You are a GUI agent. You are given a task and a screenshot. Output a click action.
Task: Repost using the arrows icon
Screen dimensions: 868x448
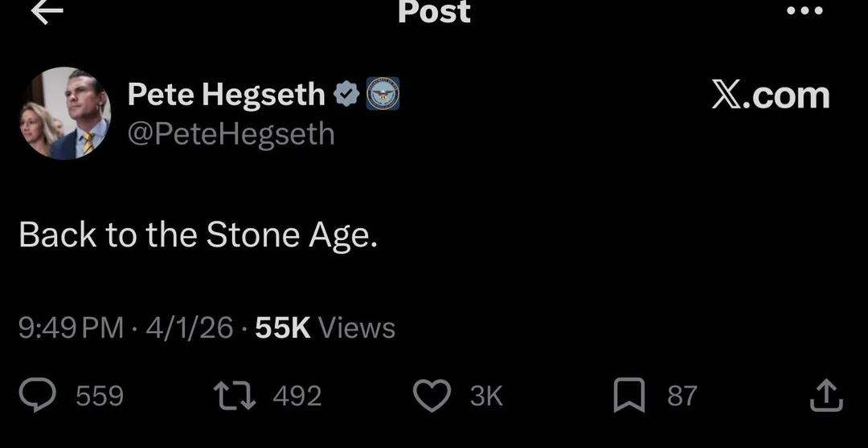coord(234,396)
